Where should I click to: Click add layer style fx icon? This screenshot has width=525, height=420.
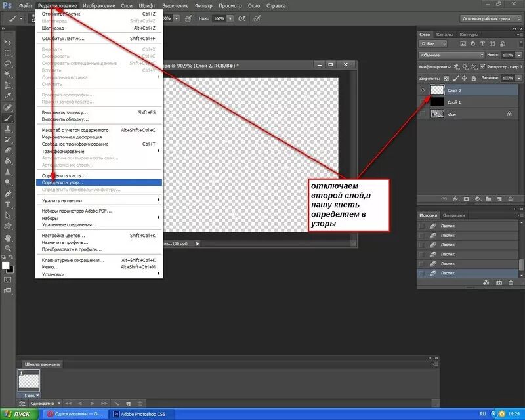(455, 199)
